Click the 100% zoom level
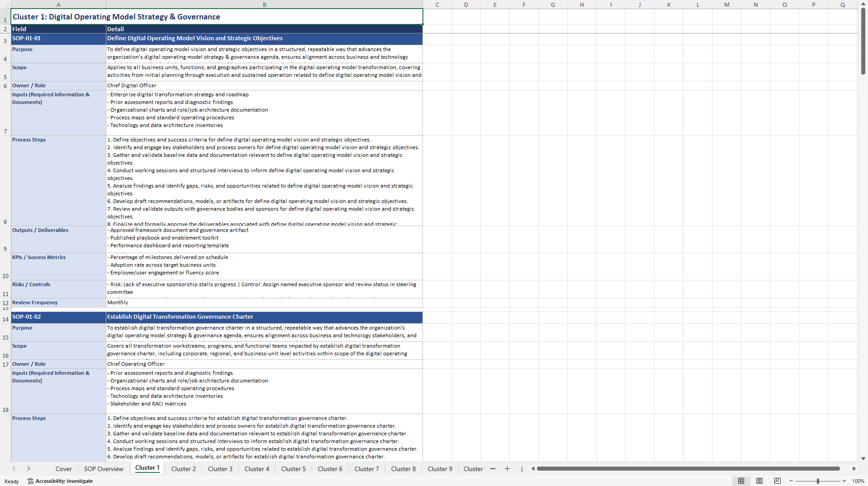This screenshot has height=486, width=868. pos(858,481)
